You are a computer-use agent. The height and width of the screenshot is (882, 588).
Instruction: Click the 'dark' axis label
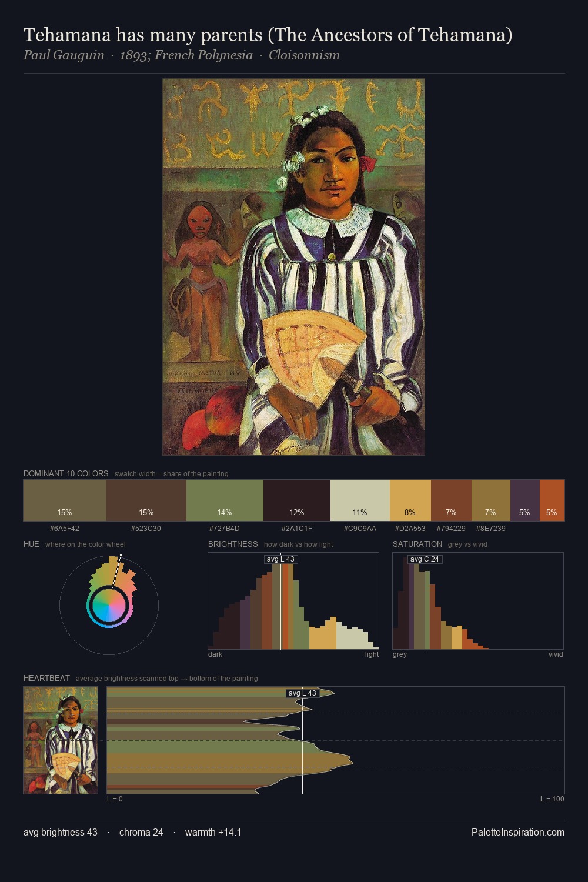(215, 654)
